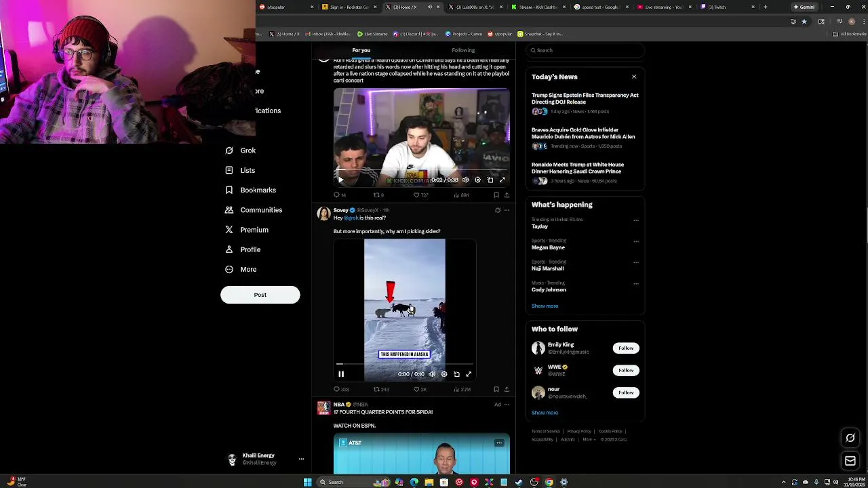This screenshot has width=868, height=488.
Task: Open Steam from the taskbar
Action: point(519,482)
